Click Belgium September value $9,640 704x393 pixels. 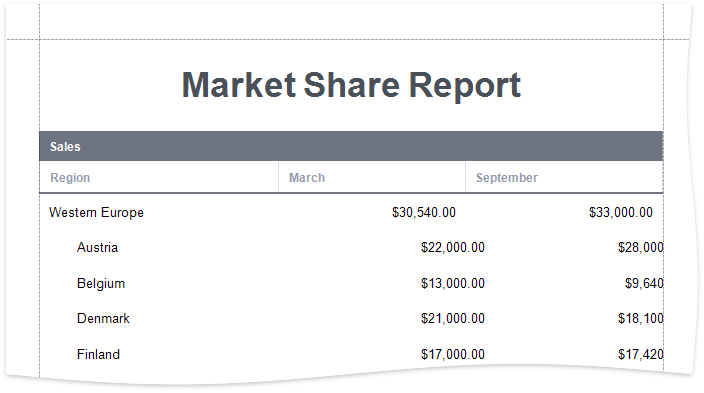644,283
